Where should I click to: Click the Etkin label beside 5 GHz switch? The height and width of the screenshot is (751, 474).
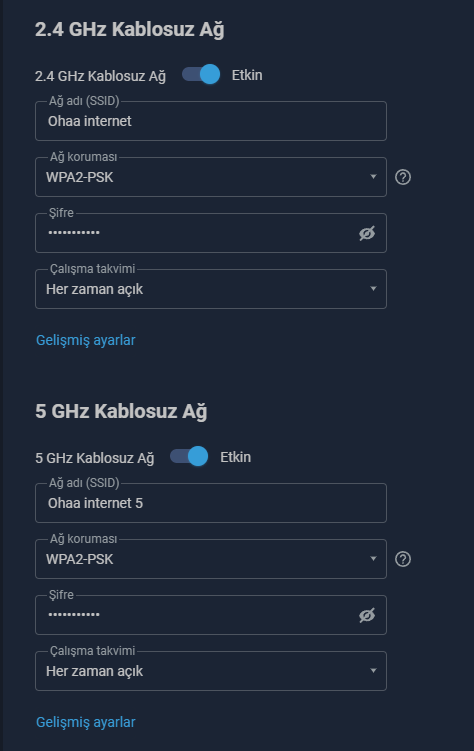236,457
